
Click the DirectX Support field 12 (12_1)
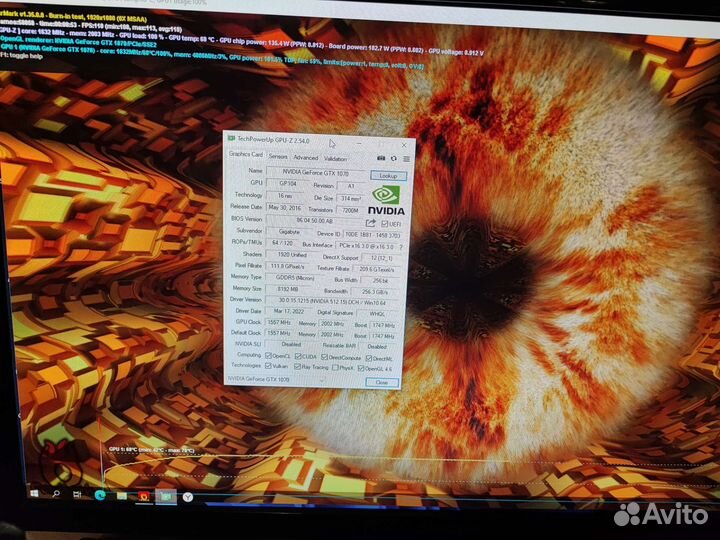click(381, 258)
